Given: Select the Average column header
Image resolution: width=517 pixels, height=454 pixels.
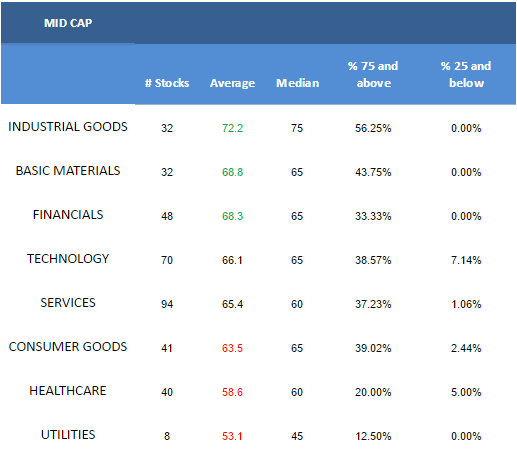Looking at the screenshot, I should pos(232,83).
